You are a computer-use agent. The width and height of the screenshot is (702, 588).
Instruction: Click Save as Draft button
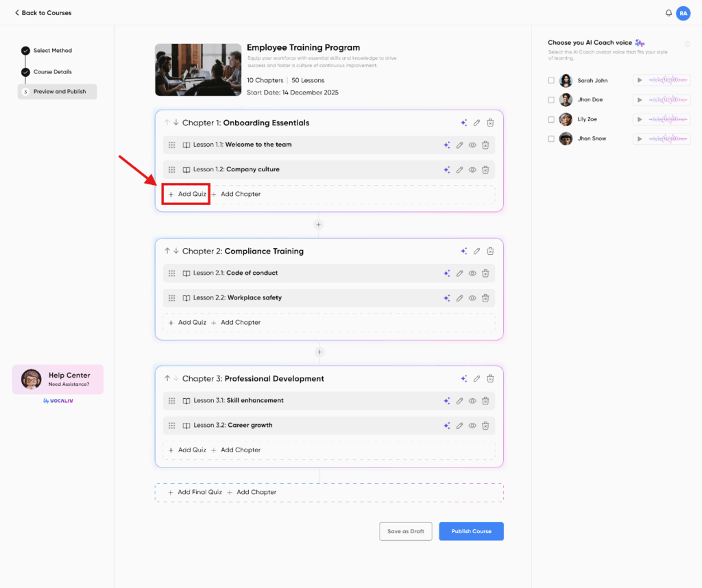point(405,531)
